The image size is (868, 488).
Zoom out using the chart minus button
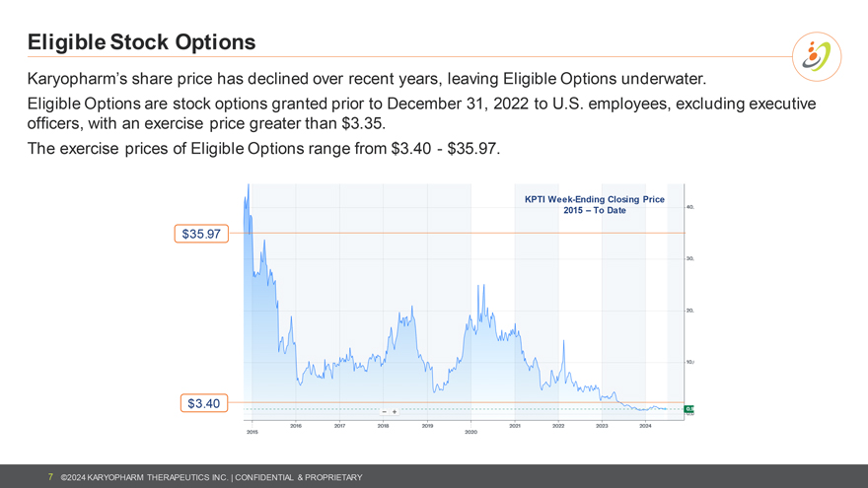click(385, 412)
